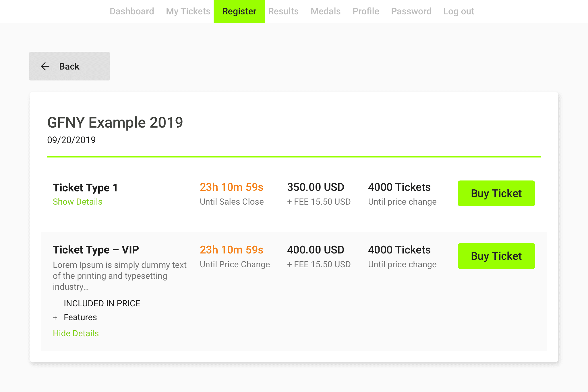Open the Dashboard tab
Image resolution: width=588 pixels, height=392 pixels.
132,11
